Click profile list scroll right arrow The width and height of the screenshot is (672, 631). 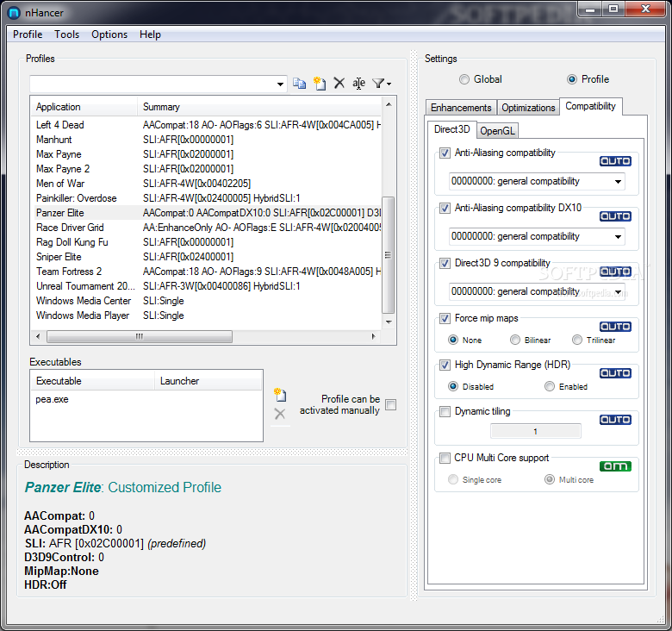pyautogui.click(x=374, y=336)
